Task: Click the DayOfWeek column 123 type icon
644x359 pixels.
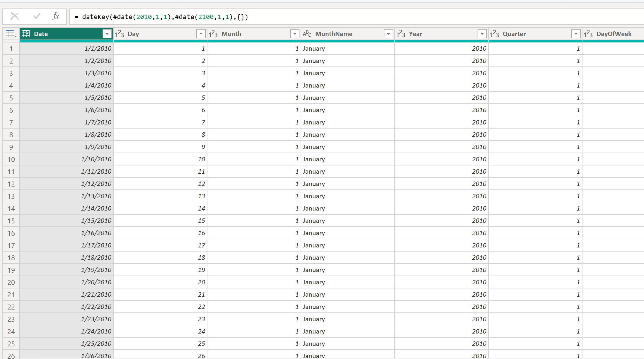Action: [588, 34]
